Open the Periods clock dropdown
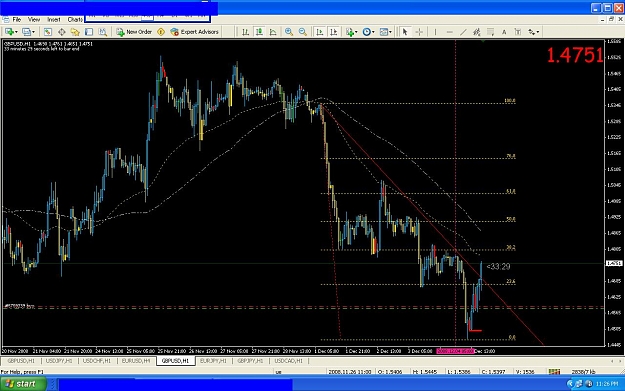The width and height of the screenshot is (625, 391). [x=368, y=32]
